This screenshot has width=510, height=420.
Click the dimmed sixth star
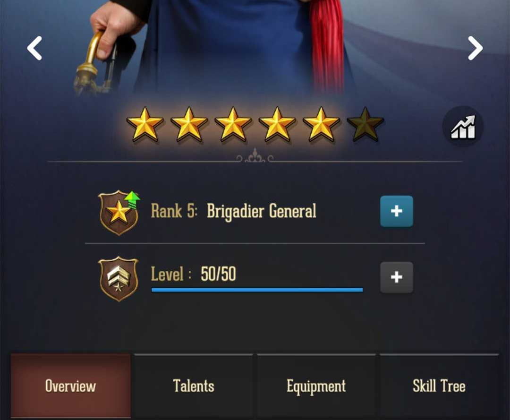click(365, 125)
